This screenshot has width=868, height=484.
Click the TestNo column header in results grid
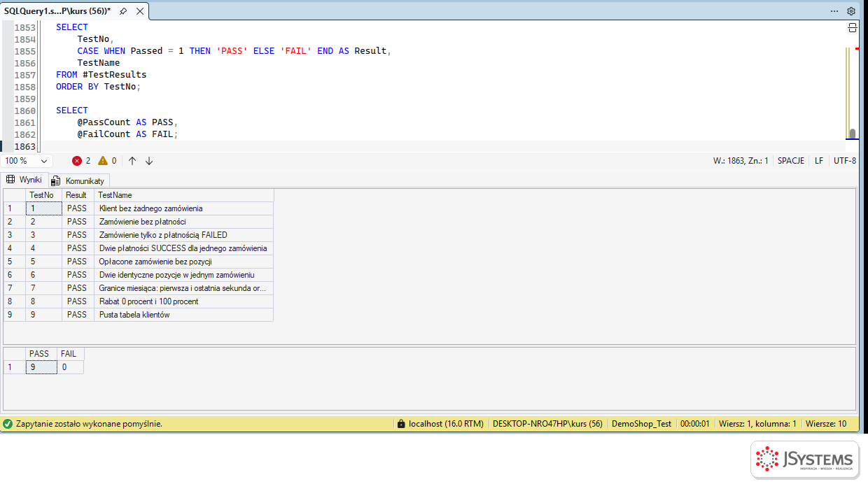pos(43,195)
